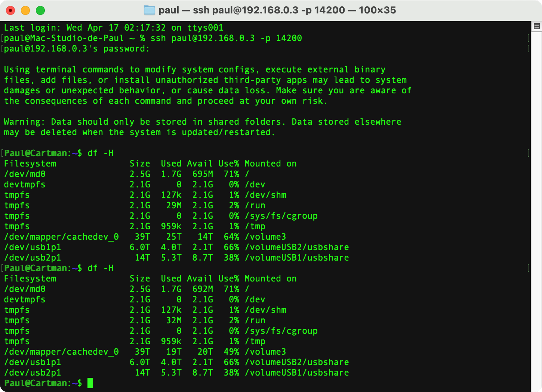Minimize the window using the yellow button
The image size is (542, 392).
tap(25, 10)
